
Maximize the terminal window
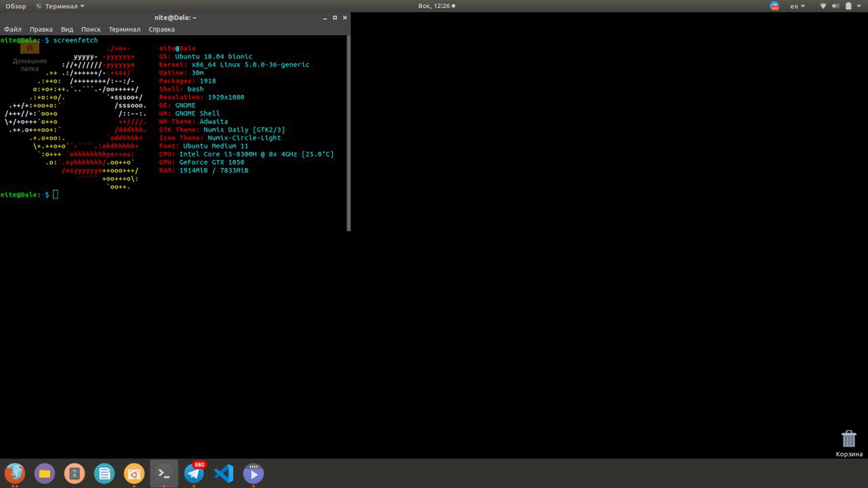click(x=335, y=18)
